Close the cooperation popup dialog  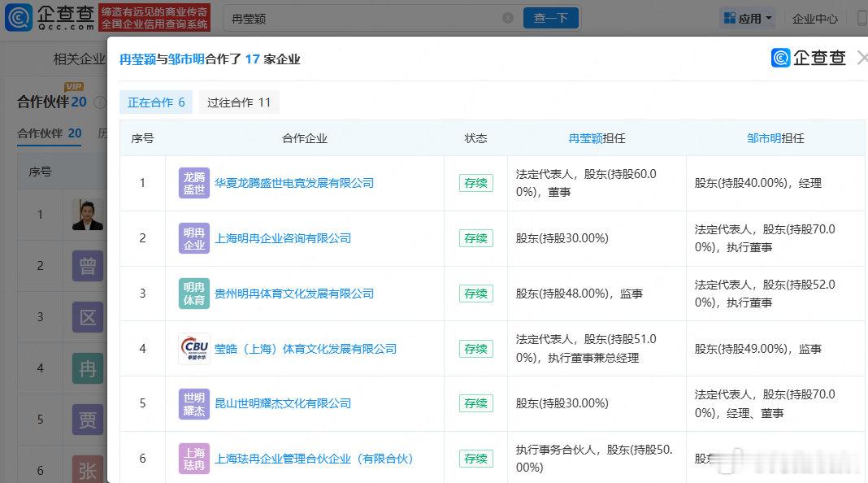tap(862, 58)
